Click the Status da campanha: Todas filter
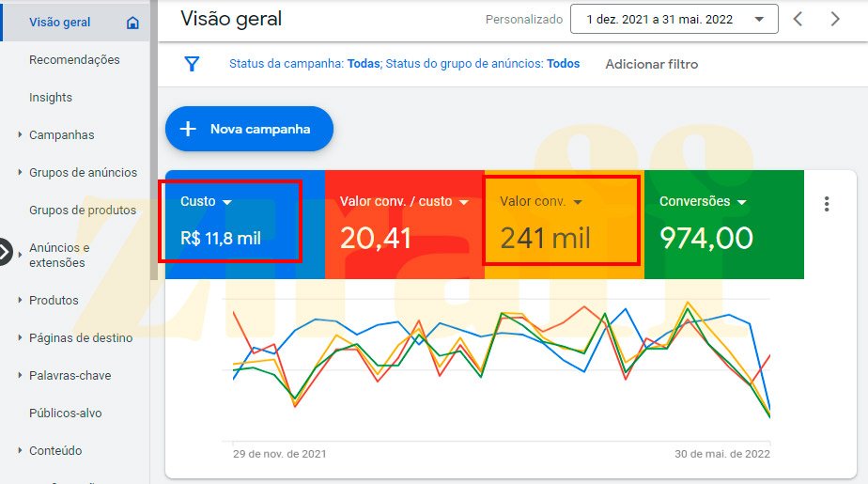The height and width of the screenshot is (484, 868). (x=304, y=64)
